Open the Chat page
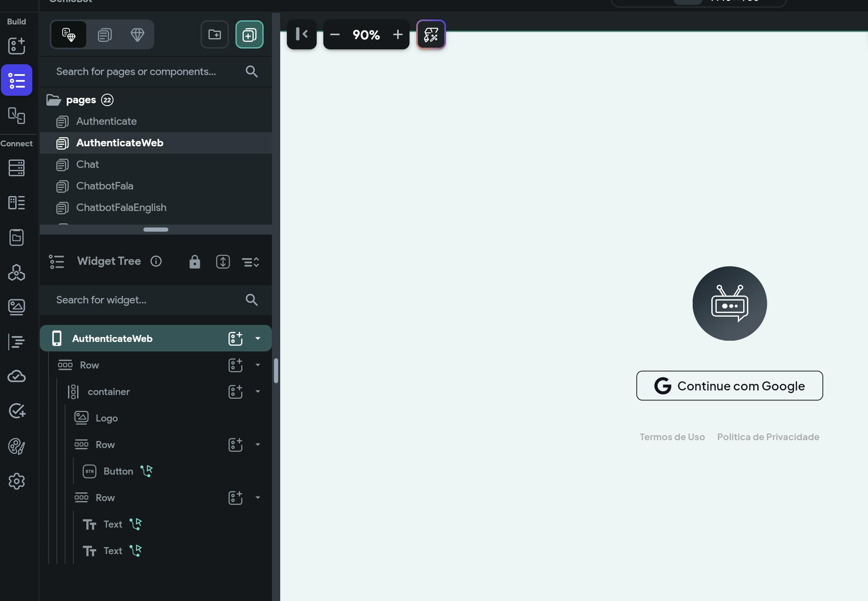868x601 pixels. [x=156, y=165]
